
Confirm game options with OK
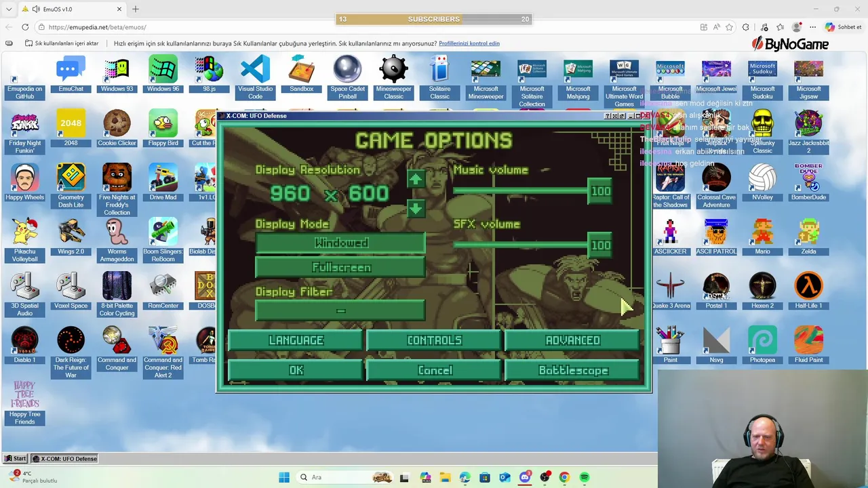coord(296,371)
